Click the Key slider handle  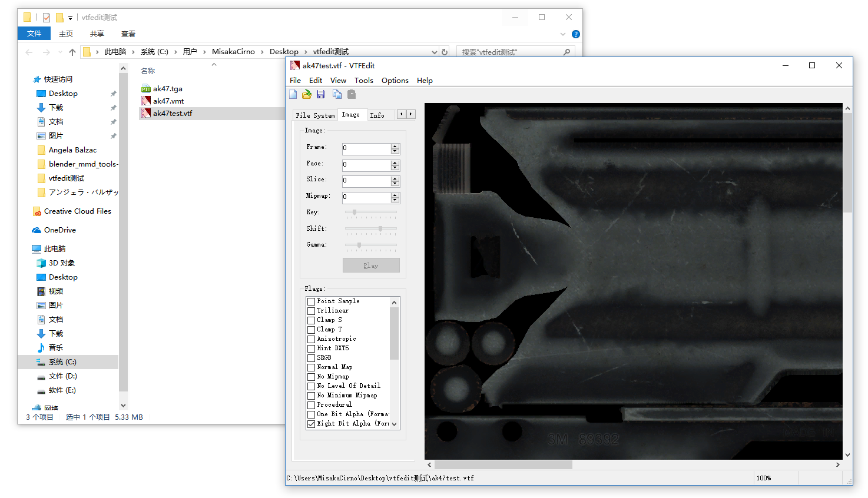tap(355, 212)
